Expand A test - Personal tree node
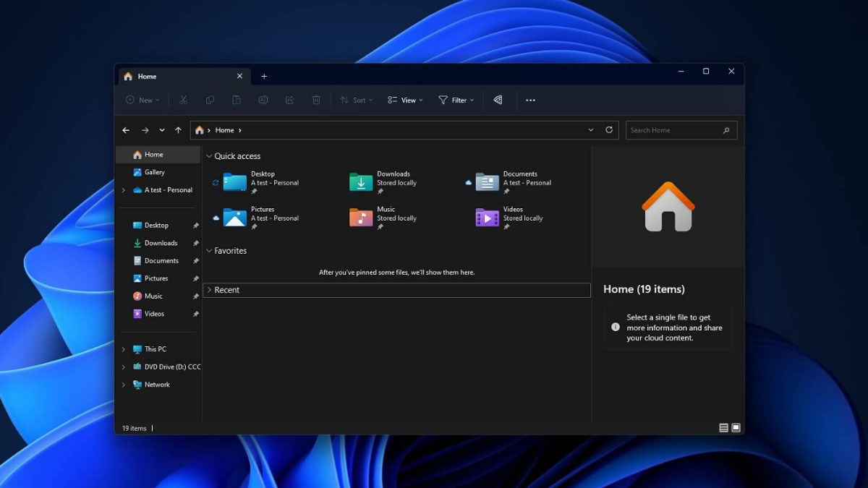 coord(124,190)
